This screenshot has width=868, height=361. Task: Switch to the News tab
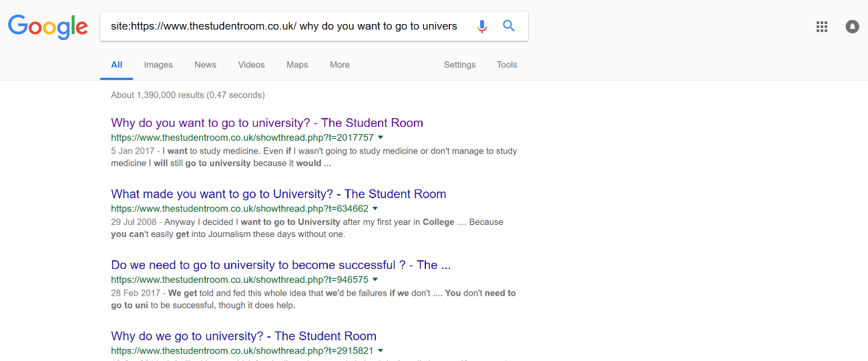coord(205,65)
